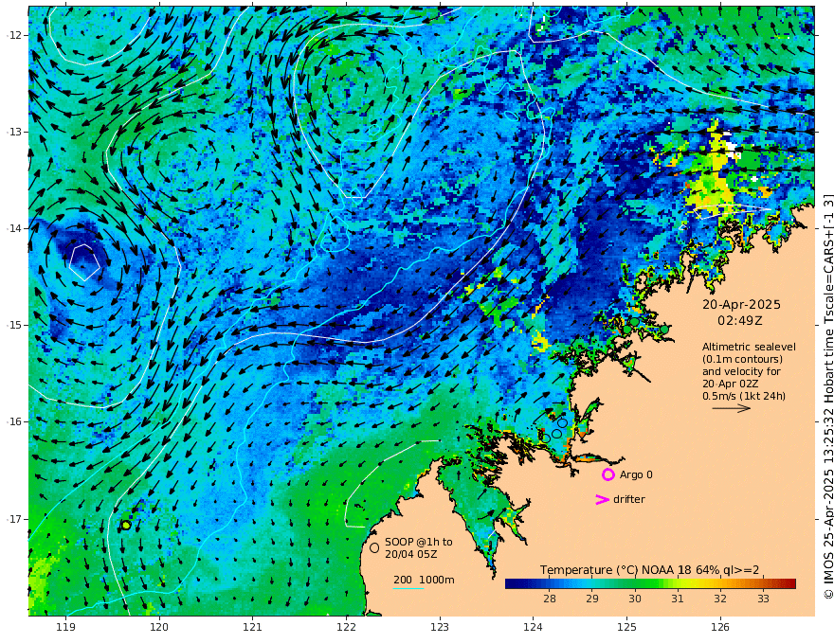This screenshot has width=834, height=644.
Task: Click the latitude axis label -16
Action: tap(14, 421)
